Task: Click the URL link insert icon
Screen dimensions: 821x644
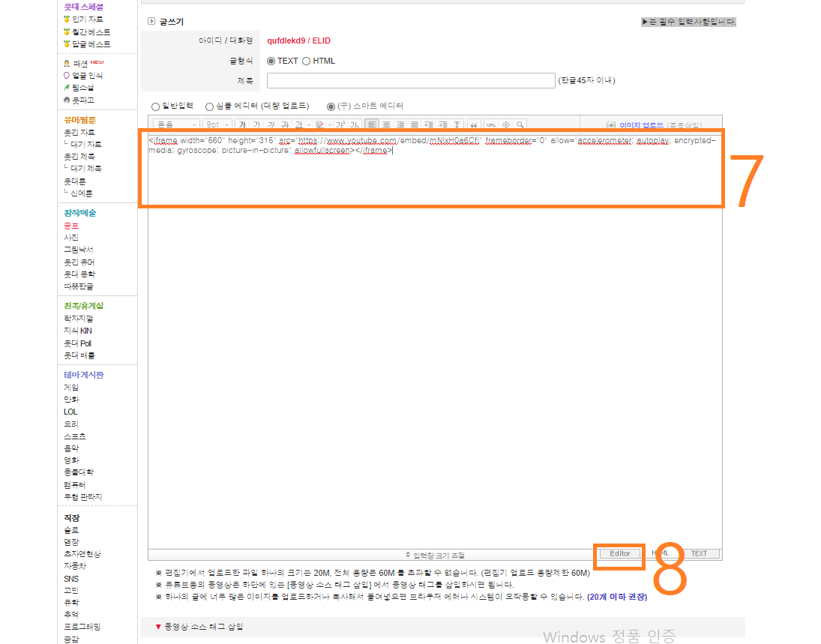Action: coord(491,124)
